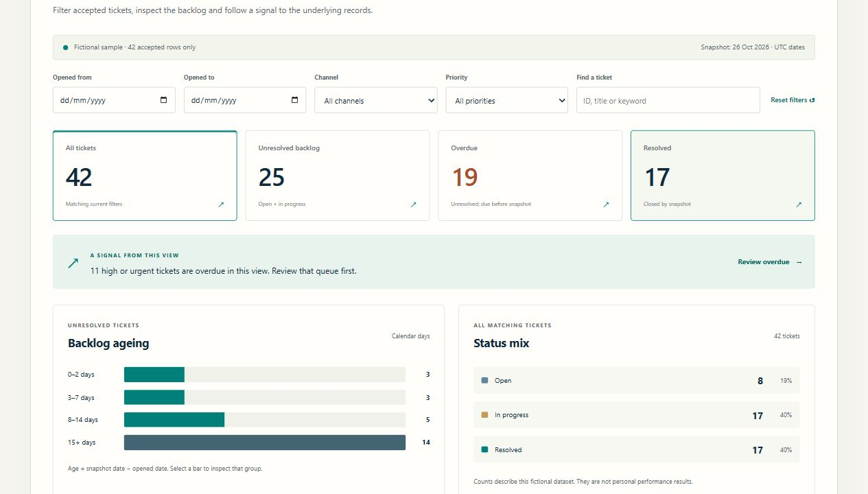Click the In progress tan swatch
Image resolution: width=868 pixels, height=494 pixels.
tap(484, 415)
